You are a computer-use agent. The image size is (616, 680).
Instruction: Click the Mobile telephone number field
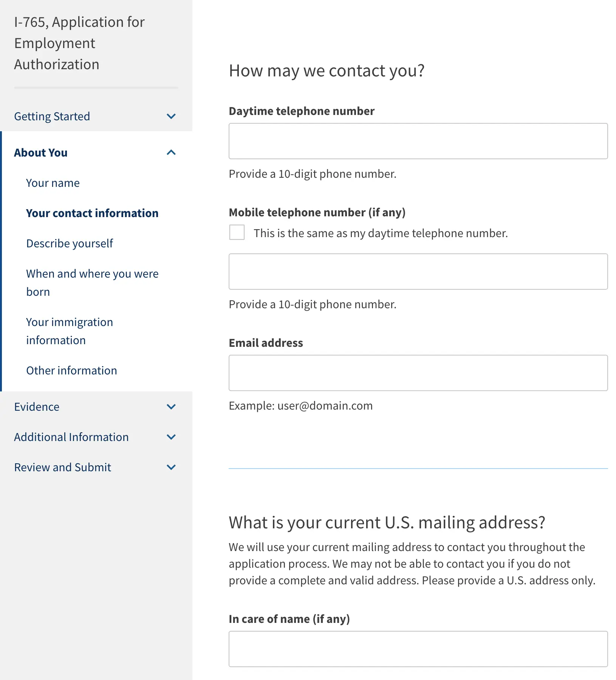[x=418, y=272]
